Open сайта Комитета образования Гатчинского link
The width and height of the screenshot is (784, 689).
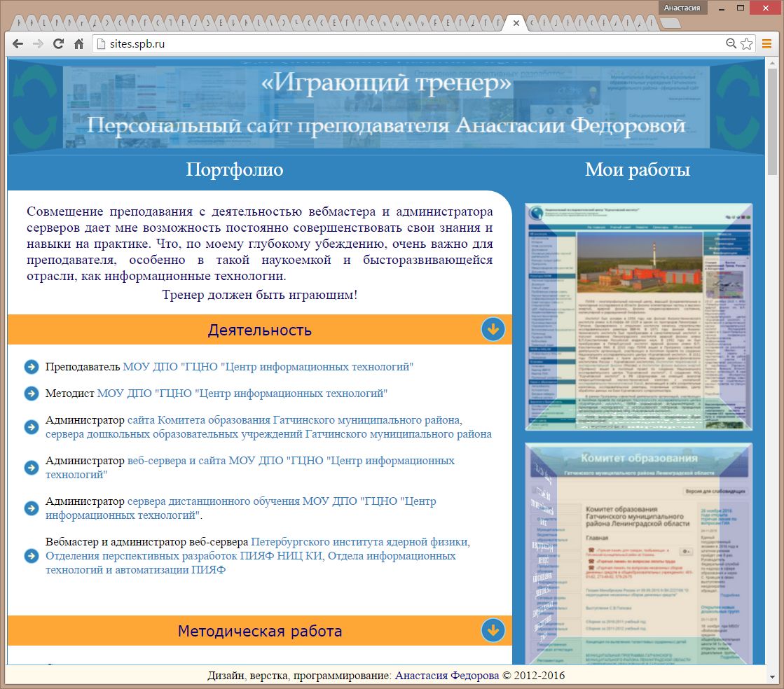[x=294, y=419]
